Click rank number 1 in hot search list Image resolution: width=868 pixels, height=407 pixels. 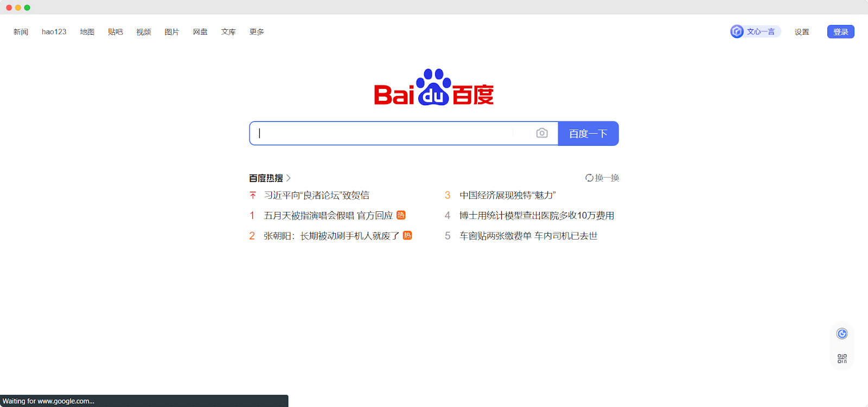tap(252, 215)
